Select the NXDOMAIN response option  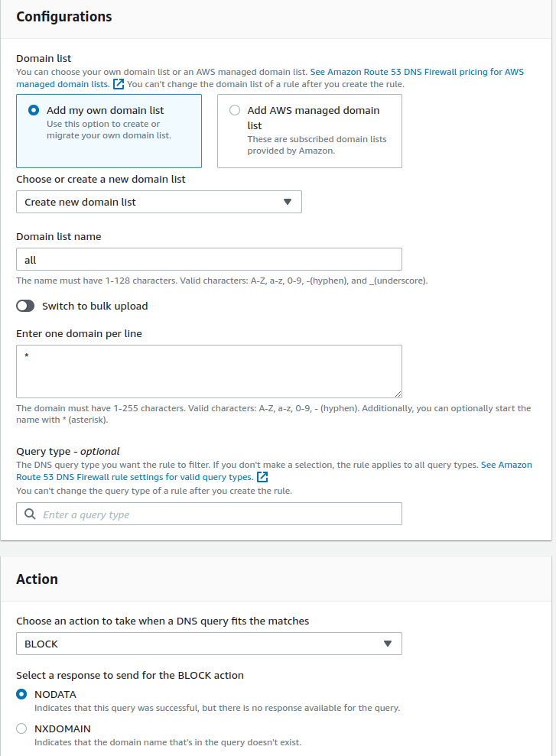(x=21, y=728)
